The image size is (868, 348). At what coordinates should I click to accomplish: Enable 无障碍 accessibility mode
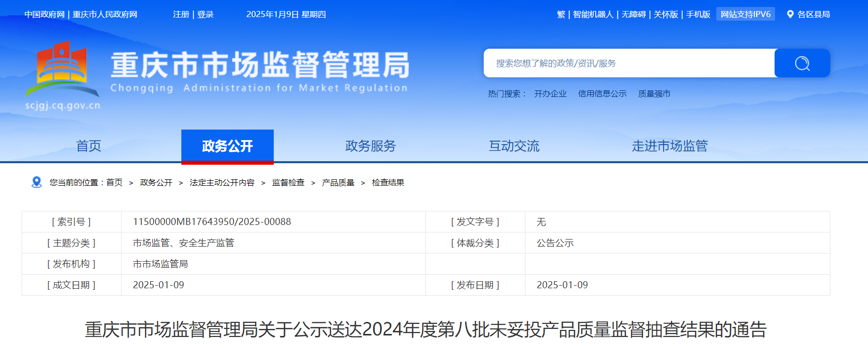pos(633,15)
